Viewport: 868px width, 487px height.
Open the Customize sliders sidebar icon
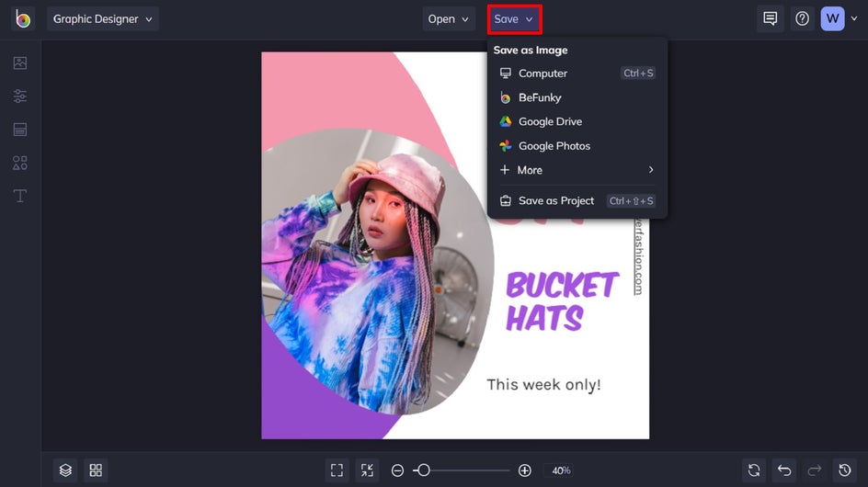20,96
